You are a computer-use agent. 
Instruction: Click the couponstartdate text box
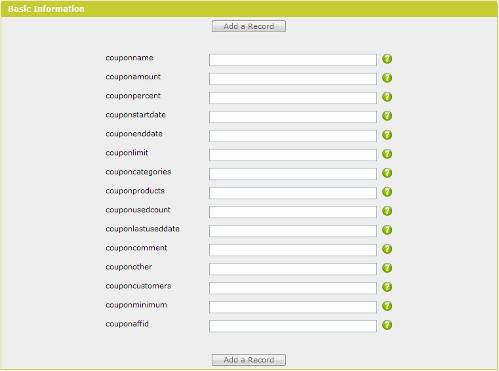click(x=293, y=117)
